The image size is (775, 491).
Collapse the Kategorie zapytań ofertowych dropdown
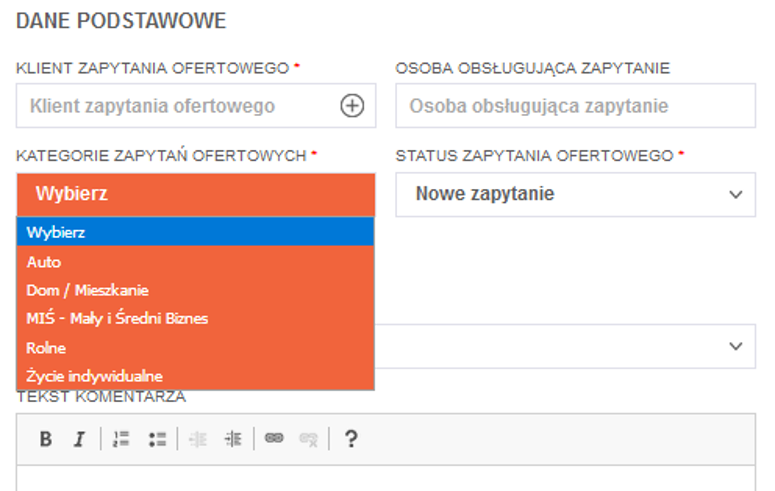click(x=196, y=194)
